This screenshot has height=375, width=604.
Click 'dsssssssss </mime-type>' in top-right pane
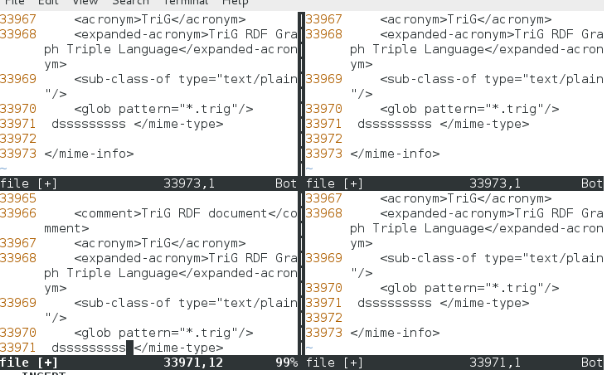pos(443,124)
